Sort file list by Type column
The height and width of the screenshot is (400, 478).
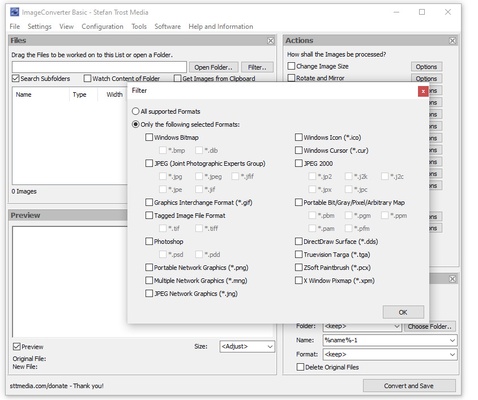[83, 95]
